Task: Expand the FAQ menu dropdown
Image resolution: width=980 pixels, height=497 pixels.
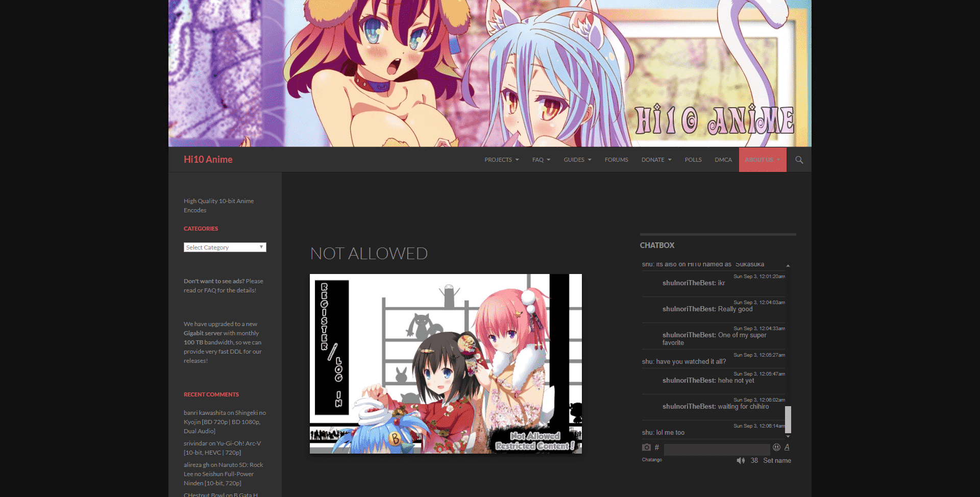Action: point(541,160)
